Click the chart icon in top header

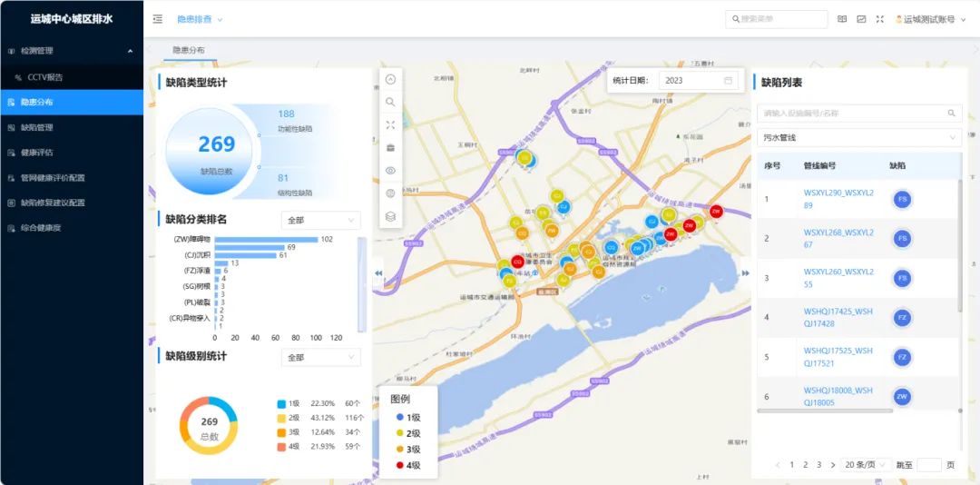click(x=861, y=19)
